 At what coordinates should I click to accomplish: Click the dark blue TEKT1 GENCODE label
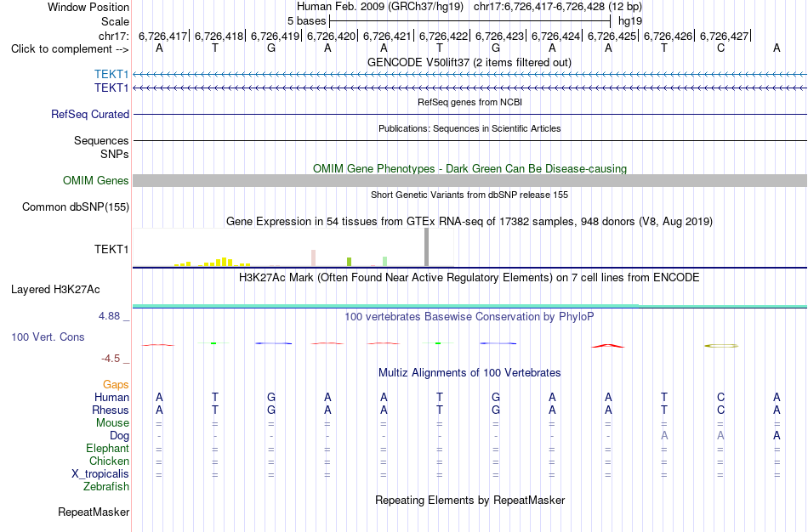111,88
